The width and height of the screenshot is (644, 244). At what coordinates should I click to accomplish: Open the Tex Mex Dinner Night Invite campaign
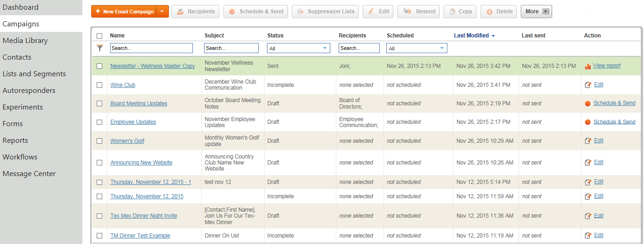pyautogui.click(x=143, y=216)
